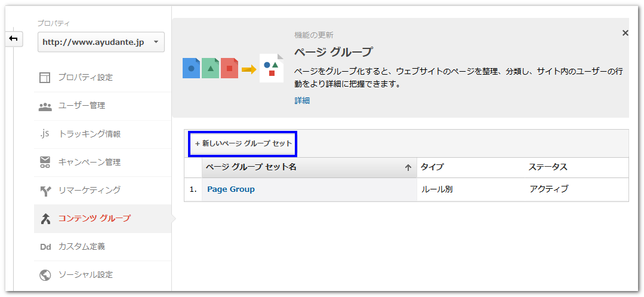Open カスタム定義 sidebar entry
This screenshot has width=644, height=297.
point(81,247)
